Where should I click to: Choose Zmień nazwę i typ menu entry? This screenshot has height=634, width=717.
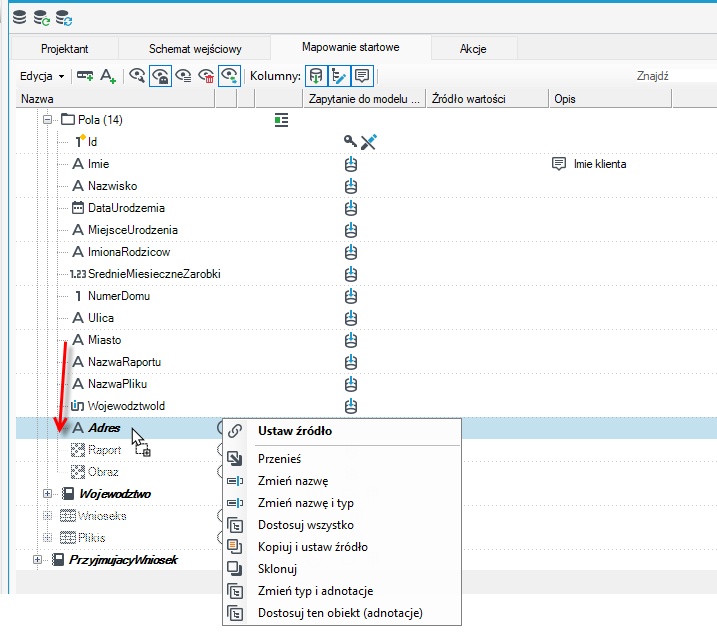[342, 503]
